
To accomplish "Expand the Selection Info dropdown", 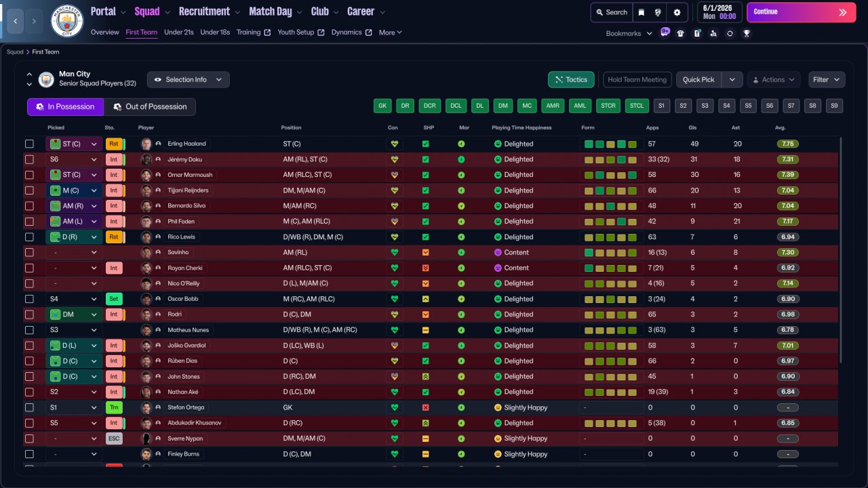I will (x=189, y=79).
